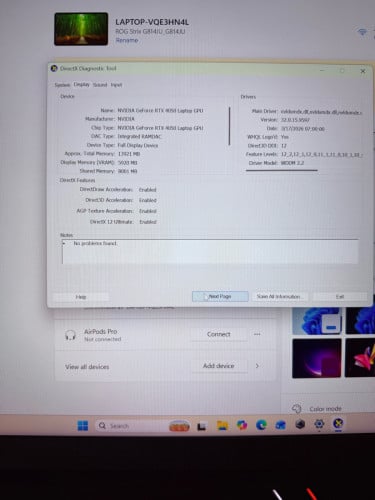
Task: Click the Wi-Fi icon in Settings
Action: pos(362,32)
